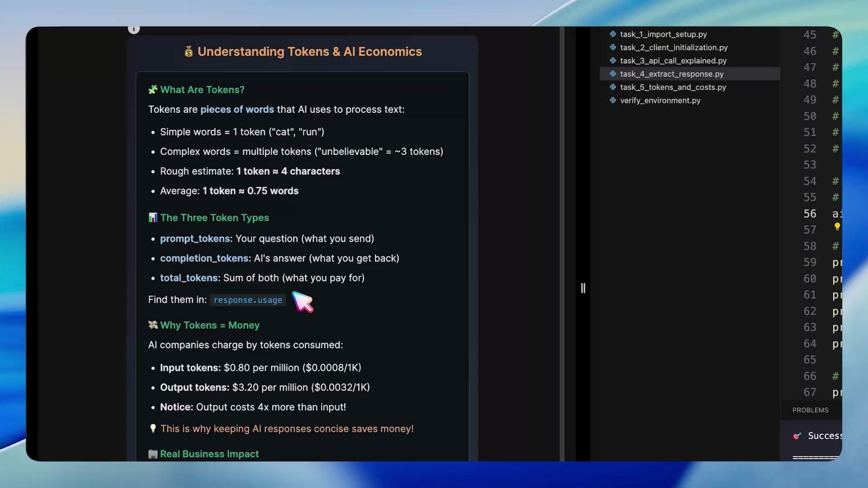This screenshot has height=488, width=868.
Task: Click '1 token ≈ 4 characters' bold text
Action: pos(288,171)
